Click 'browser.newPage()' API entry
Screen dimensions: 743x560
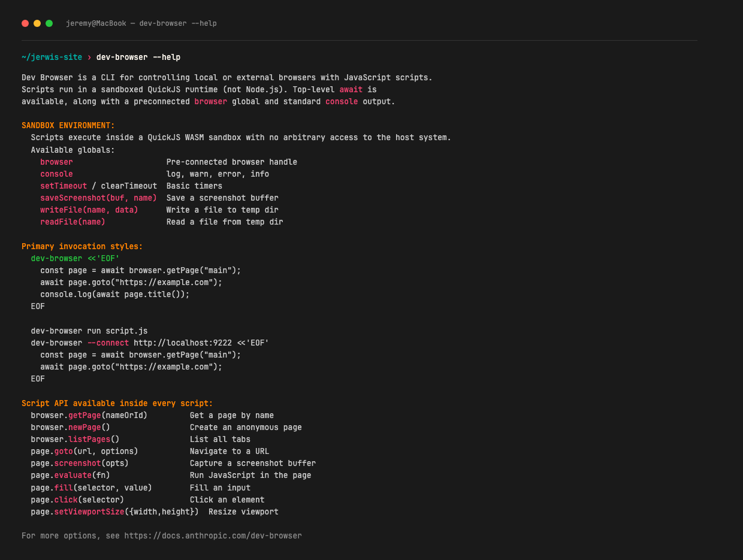point(71,428)
